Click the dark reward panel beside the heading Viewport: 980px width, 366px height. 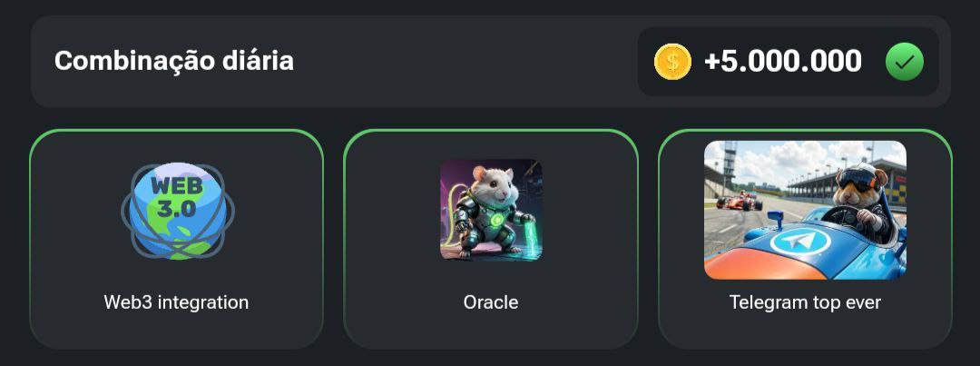pyautogui.click(x=789, y=62)
